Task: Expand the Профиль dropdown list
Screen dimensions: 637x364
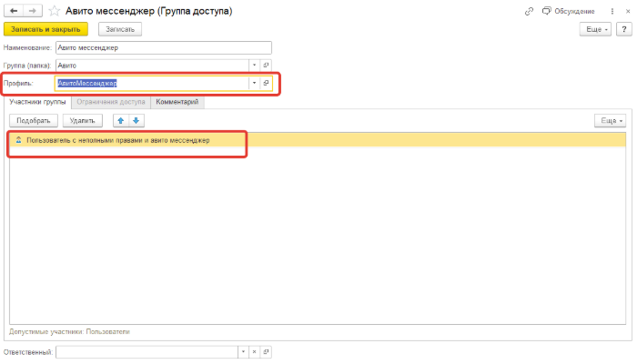Action: 253,83
